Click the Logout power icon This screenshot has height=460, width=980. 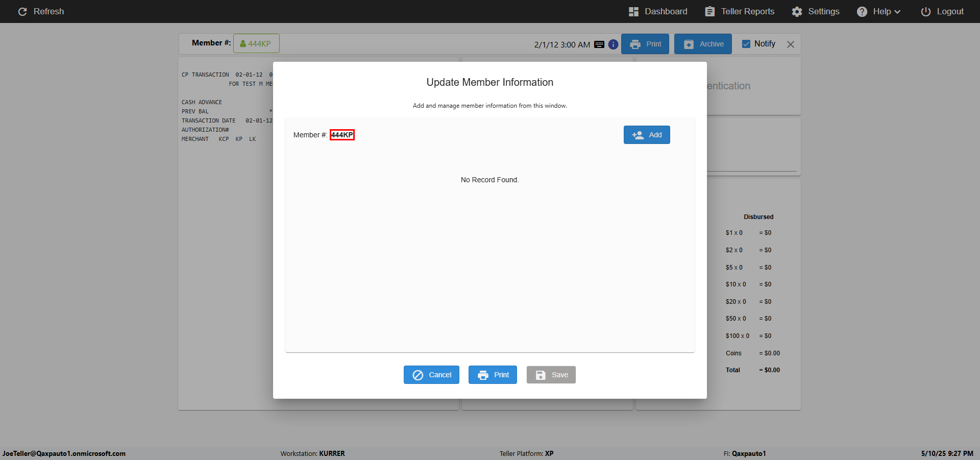[x=925, y=11]
